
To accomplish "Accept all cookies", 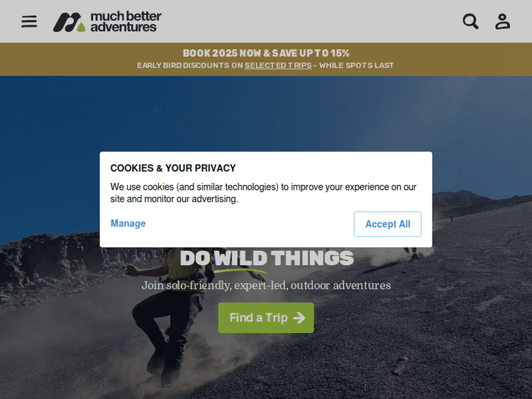I will [387, 224].
